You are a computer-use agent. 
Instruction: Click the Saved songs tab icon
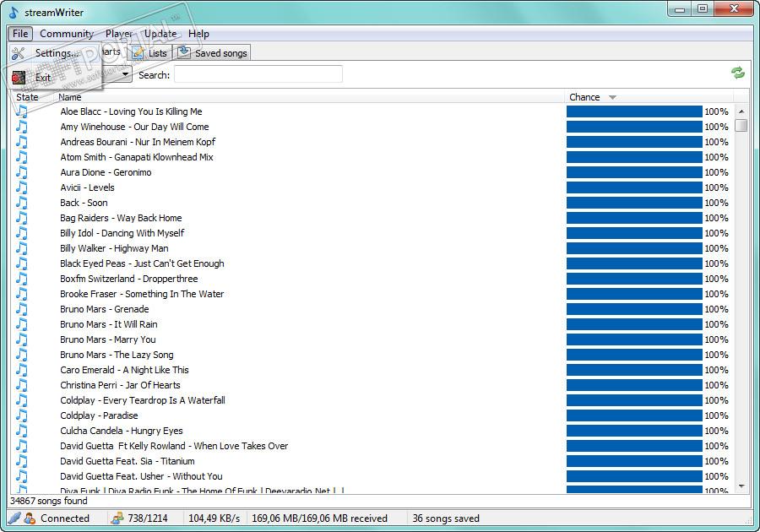coord(183,52)
